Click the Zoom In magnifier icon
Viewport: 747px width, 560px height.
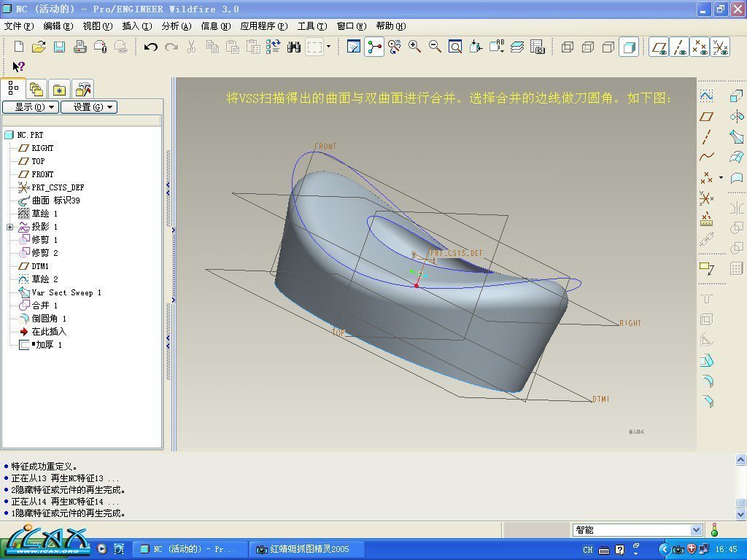point(414,47)
